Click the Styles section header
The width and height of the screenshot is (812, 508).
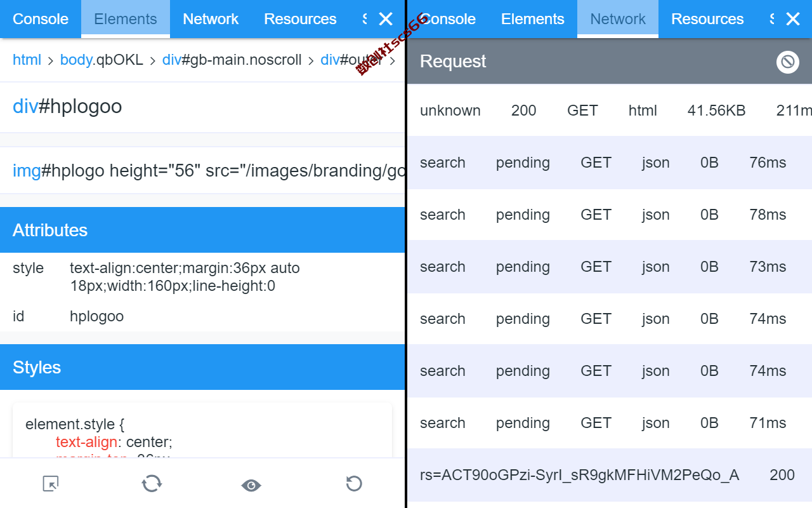tap(202, 367)
